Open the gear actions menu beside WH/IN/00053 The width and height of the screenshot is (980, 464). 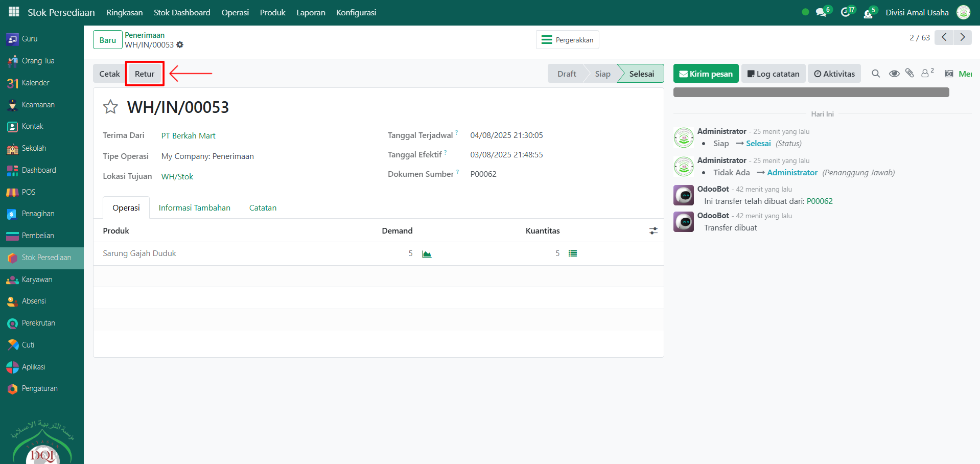[180, 45]
